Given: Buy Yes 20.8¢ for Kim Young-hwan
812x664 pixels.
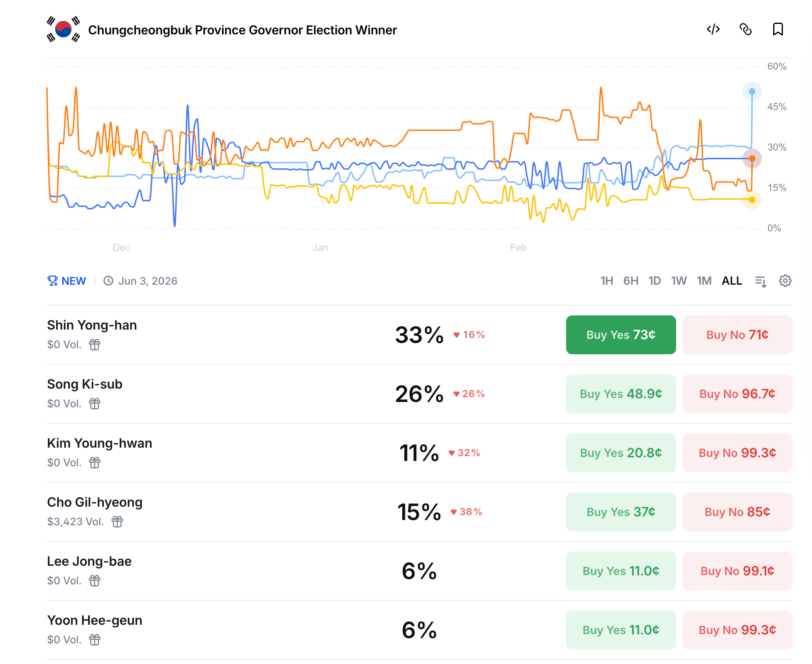Looking at the screenshot, I should tap(621, 453).
